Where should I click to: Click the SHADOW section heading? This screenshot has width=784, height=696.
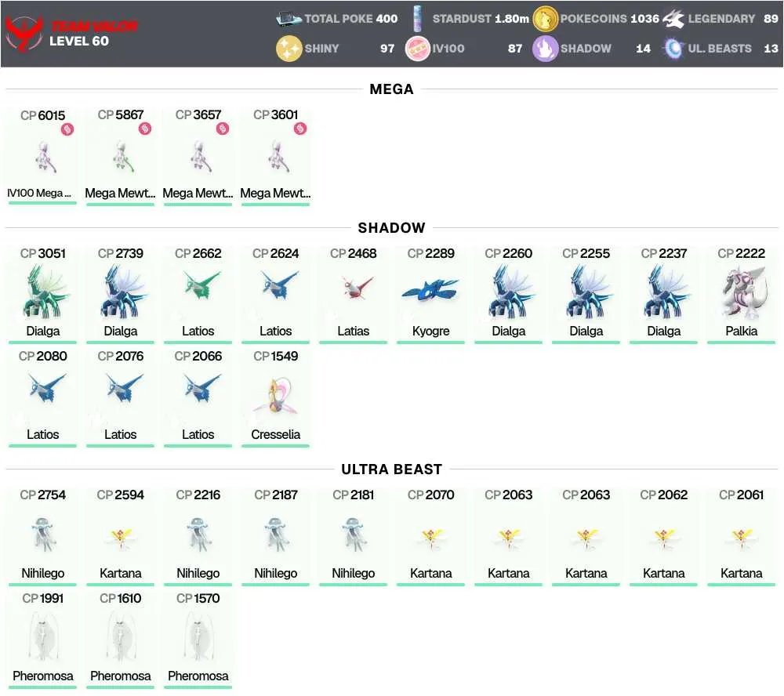click(391, 227)
